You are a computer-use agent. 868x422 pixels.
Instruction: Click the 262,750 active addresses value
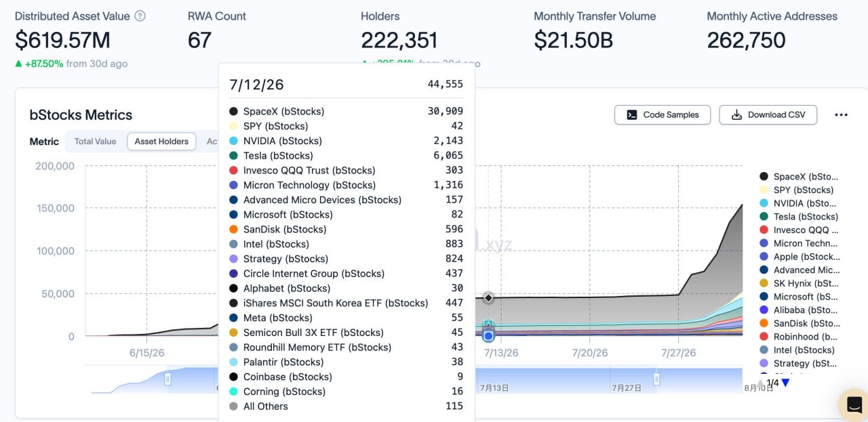point(747,40)
